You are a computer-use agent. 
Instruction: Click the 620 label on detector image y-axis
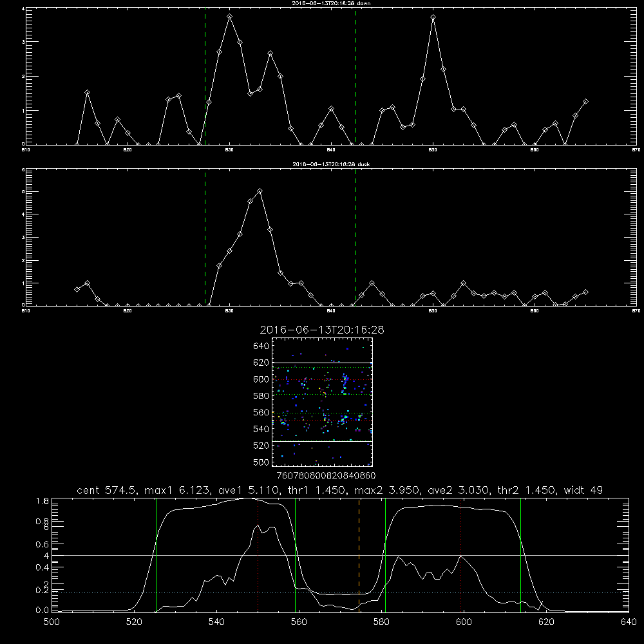tap(261, 363)
